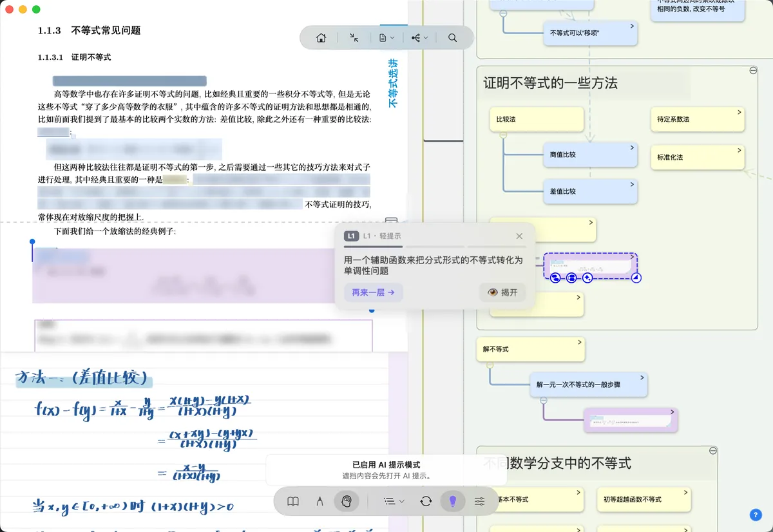Open search with the magnifier icon
The width and height of the screenshot is (773, 532).
coord(453,38)
